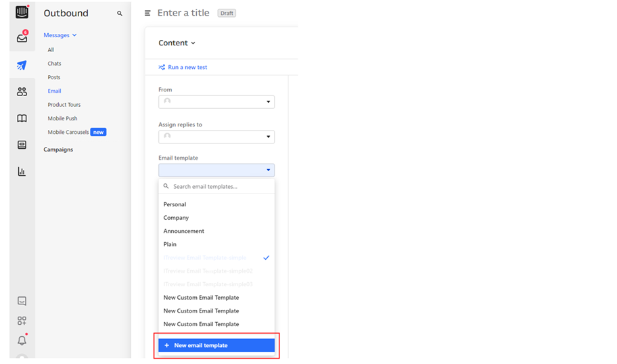Click the hamburger menu icon beside title
The height and width of the screenshot is (364, 617).
(x=147, y=13)
